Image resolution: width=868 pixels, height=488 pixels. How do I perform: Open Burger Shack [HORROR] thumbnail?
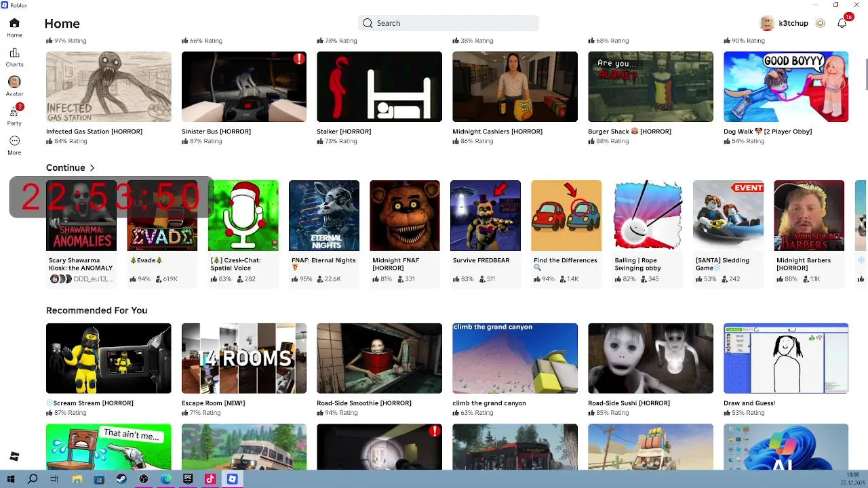(650, 87)
